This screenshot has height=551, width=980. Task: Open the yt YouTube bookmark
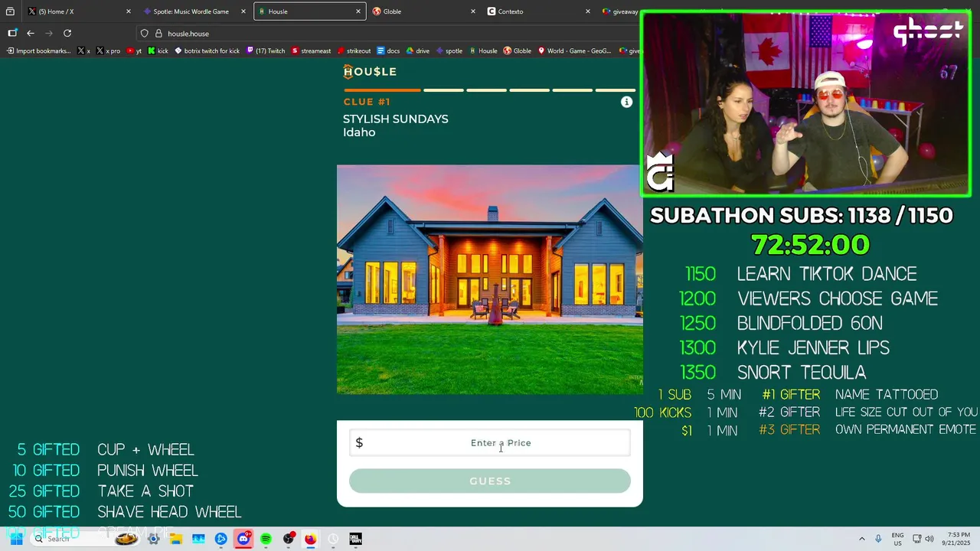pos(134,51)
